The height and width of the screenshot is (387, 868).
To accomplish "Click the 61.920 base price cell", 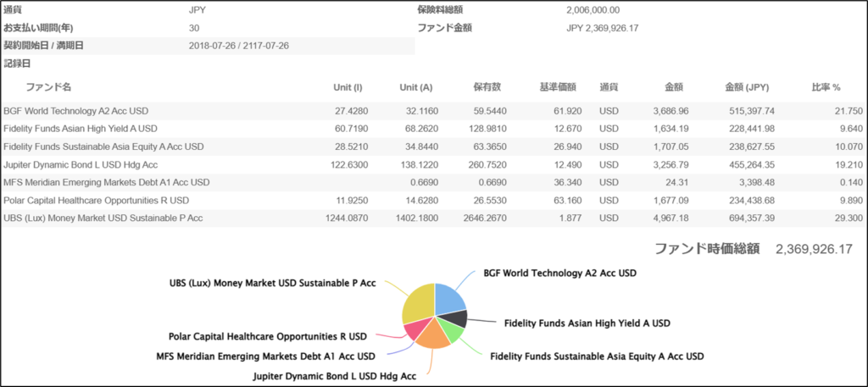I will [568, 111].
